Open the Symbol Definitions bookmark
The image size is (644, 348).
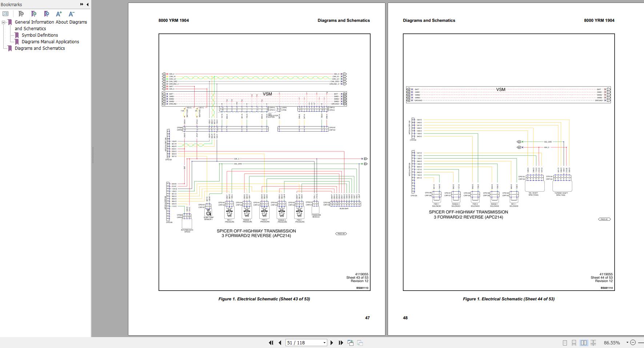40,35
